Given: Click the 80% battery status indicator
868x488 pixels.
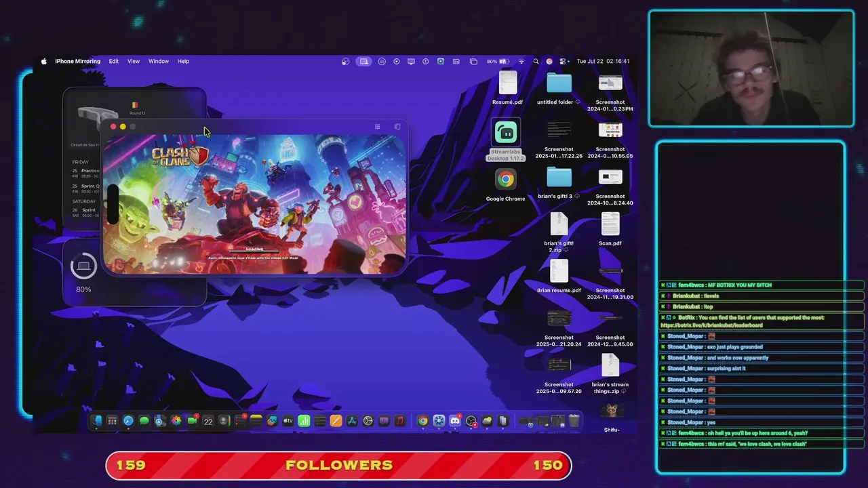Looking at the screenshot, I should [498, 61].
